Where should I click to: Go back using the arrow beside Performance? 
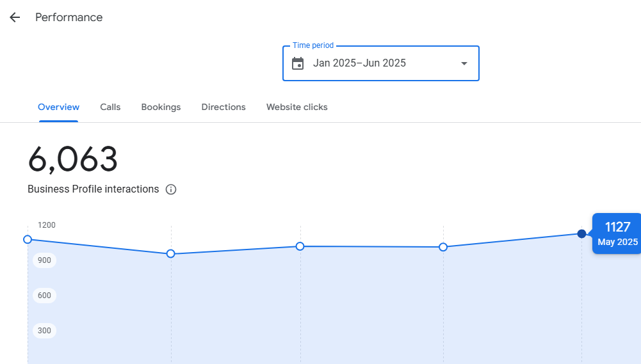pos(15,17)
